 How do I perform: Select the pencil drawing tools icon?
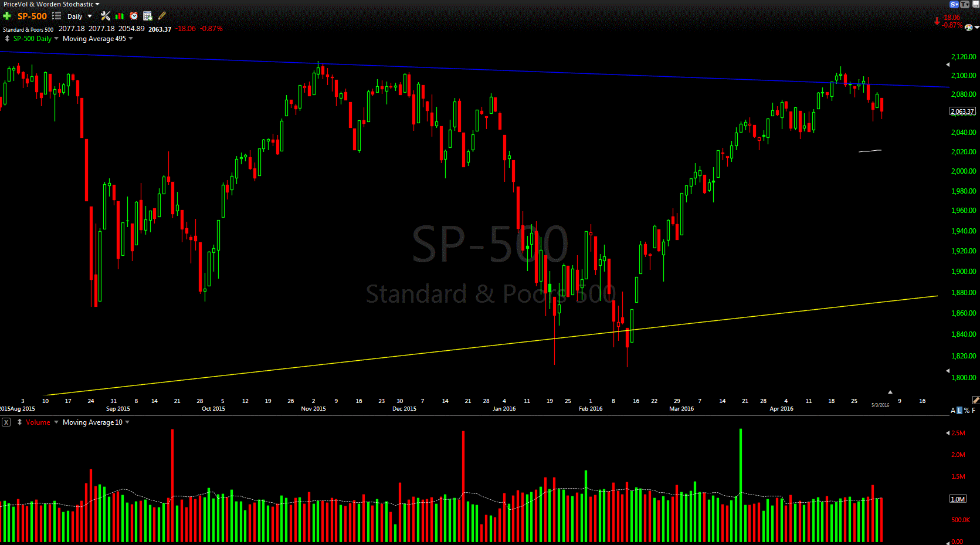162,16
